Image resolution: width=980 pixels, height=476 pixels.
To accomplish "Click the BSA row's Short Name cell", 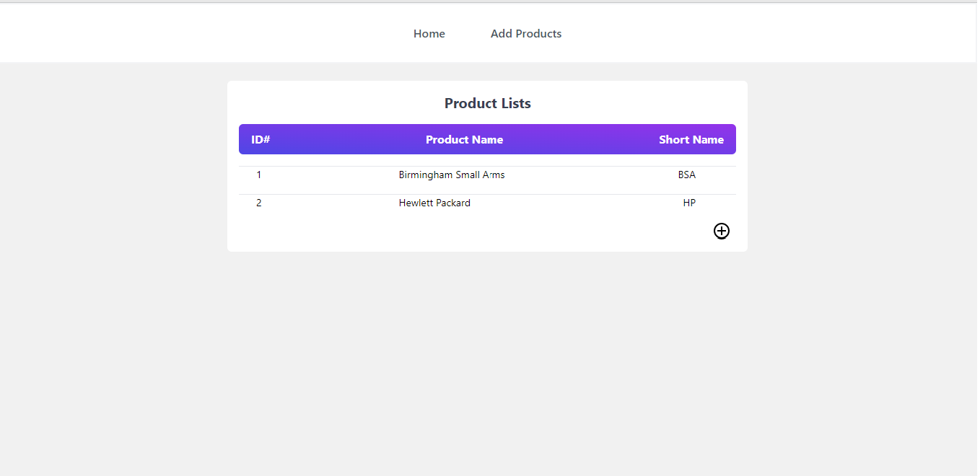I will click(686, 175).
